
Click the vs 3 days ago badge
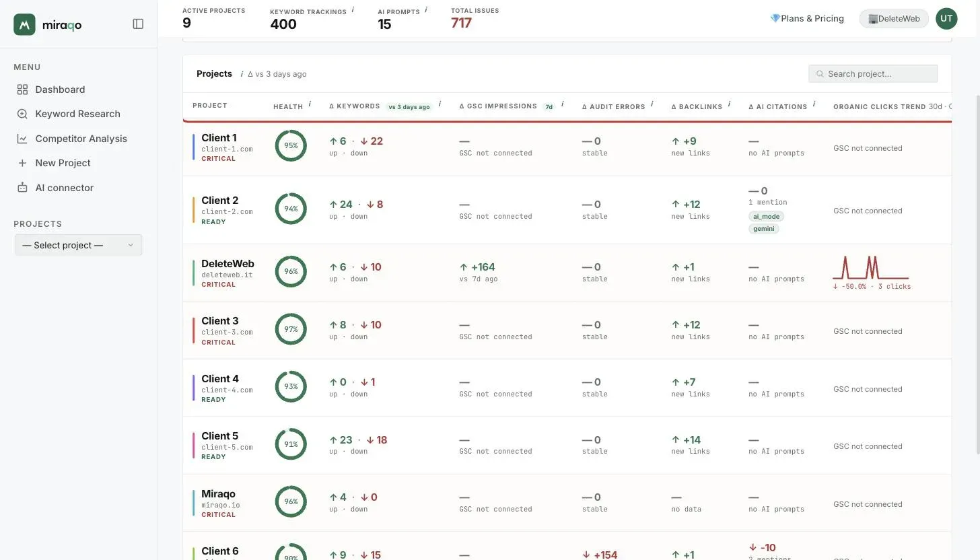(x=409, y=106)
